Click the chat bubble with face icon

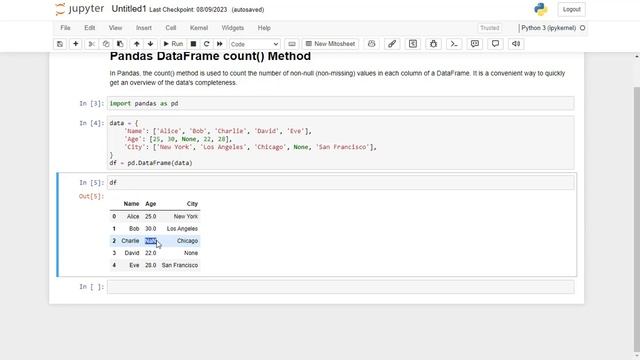475,44
